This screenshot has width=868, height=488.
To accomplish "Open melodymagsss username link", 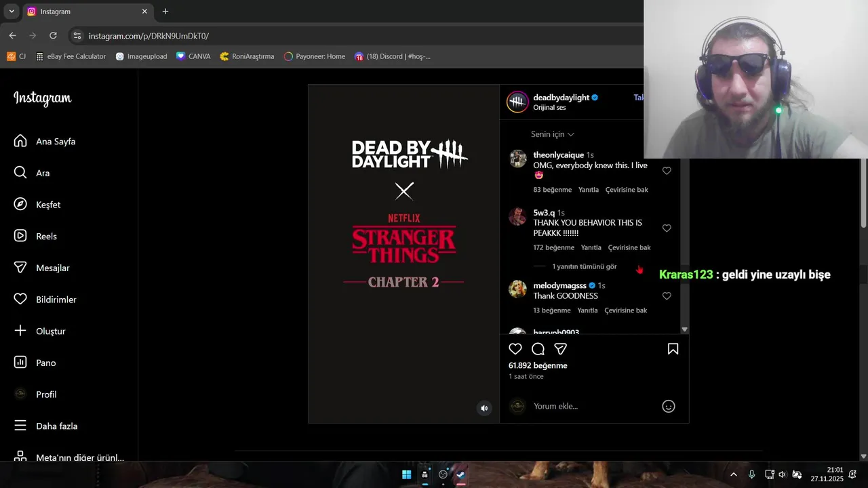I will 559,285.
